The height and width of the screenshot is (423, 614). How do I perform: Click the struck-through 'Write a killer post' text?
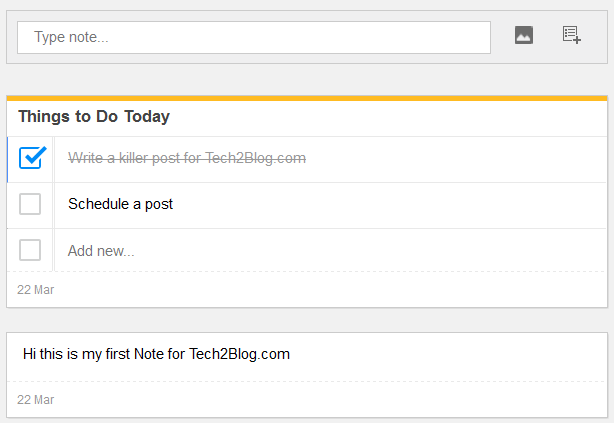187,158
